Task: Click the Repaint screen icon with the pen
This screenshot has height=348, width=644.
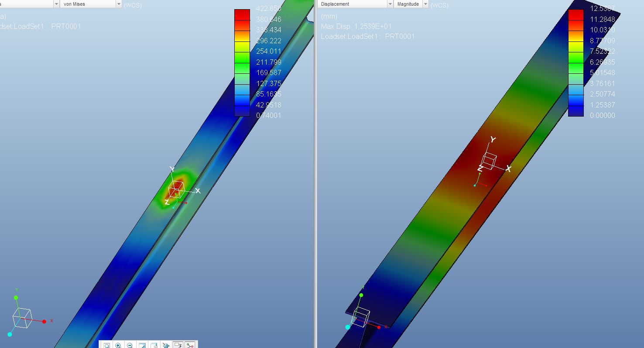Action: [x=142, y=345]
